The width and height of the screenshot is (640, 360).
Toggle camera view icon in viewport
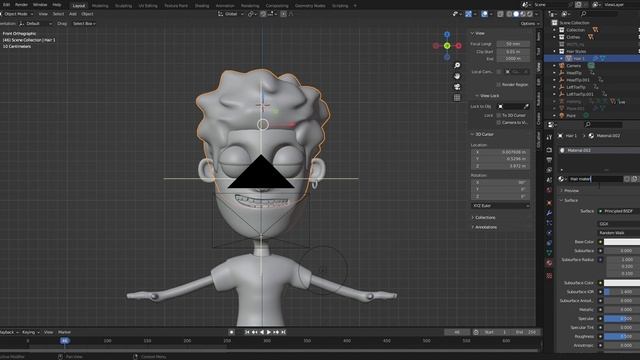(457, 87)
